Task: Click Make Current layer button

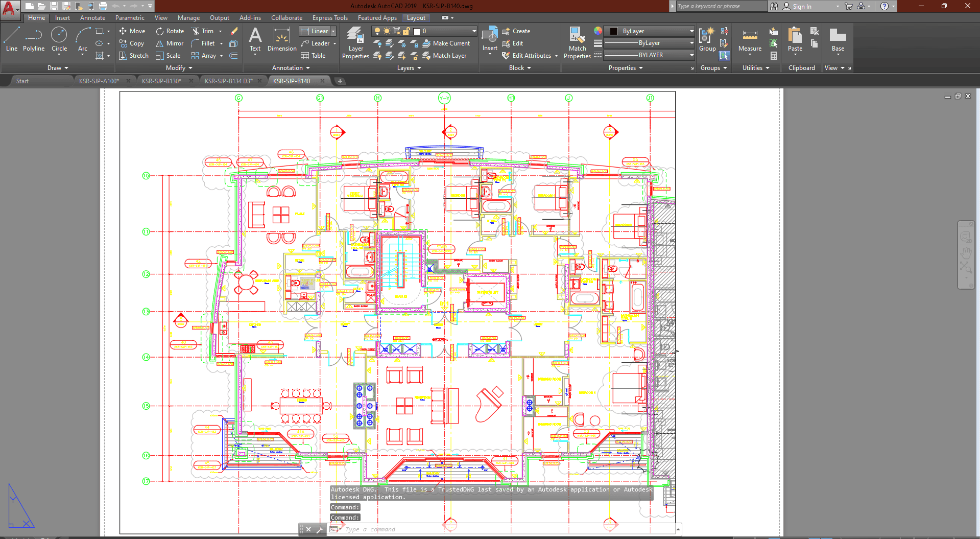Action: (446, 43)
